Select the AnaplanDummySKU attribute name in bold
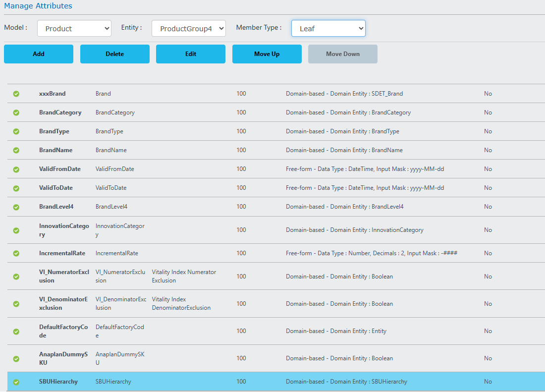Screen dimensions: 545x392 tap(63, 358)
